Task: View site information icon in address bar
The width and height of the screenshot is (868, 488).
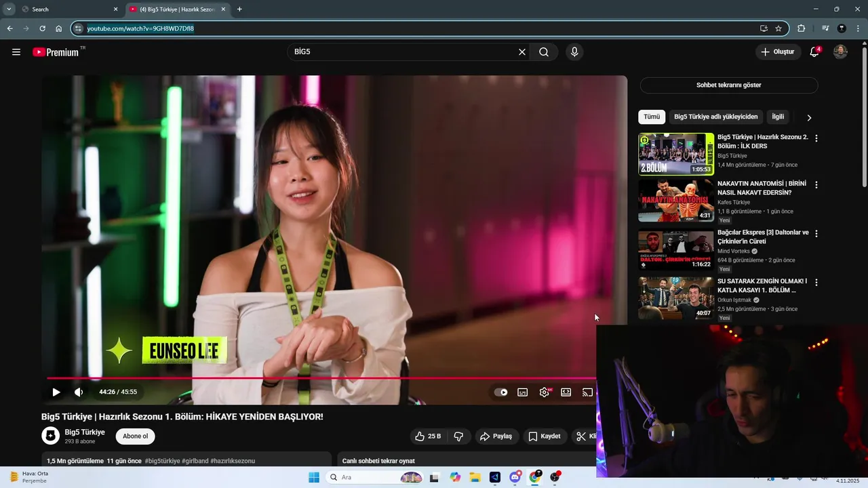Action: 78,28
